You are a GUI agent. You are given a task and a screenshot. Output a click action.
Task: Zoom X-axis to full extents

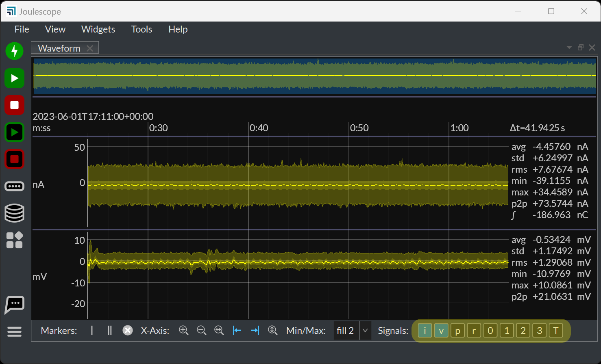(219, 331)
